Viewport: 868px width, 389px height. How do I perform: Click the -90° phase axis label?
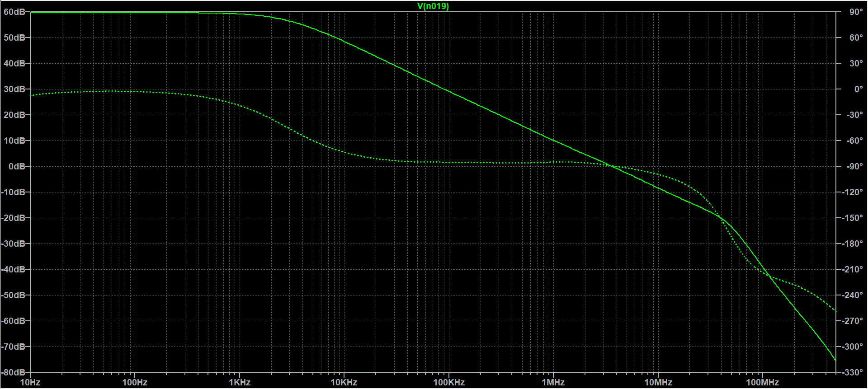click(x=854, y=167)
